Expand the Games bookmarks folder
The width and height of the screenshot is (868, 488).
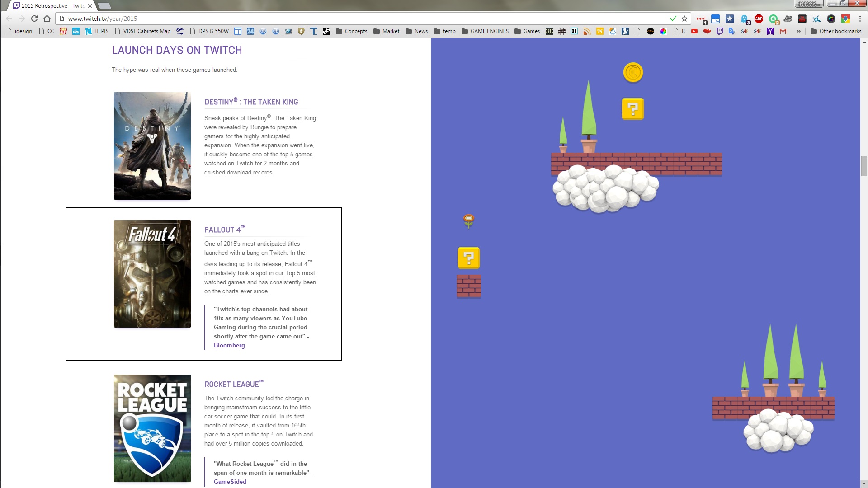coord(527,31)
